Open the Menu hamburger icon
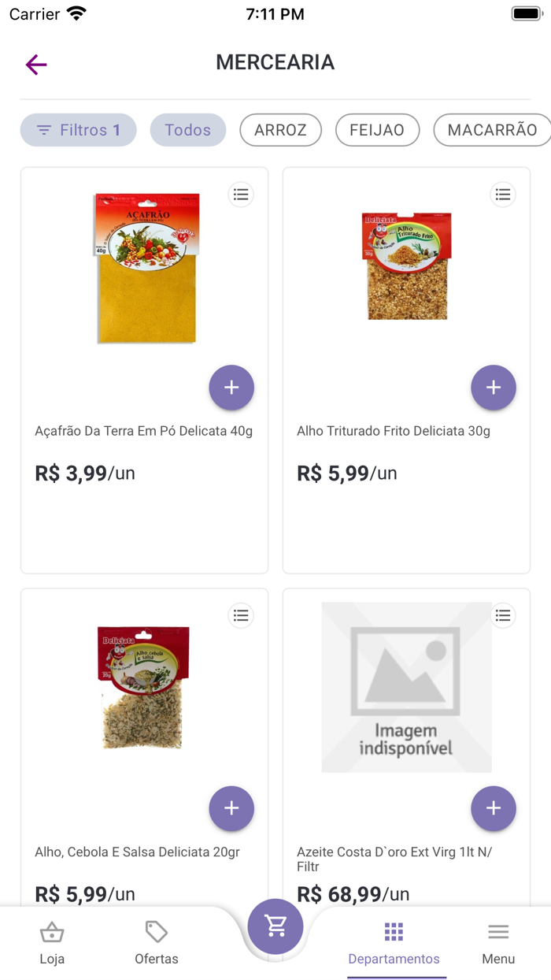Viewport: 551px width, 980px height. [498, 932]
